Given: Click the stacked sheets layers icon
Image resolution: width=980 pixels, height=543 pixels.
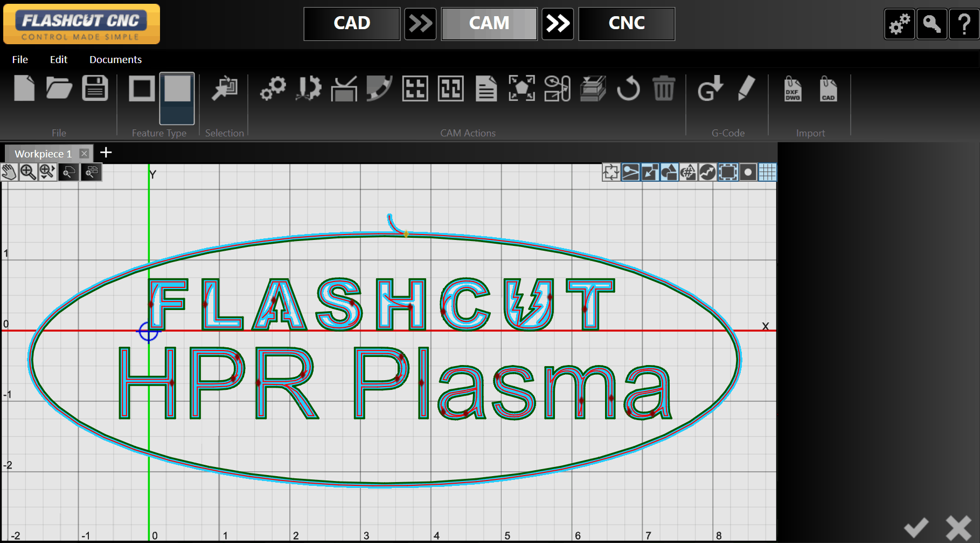Looking at the screenshot, I should pyautogui.click(x=593, y=88).
